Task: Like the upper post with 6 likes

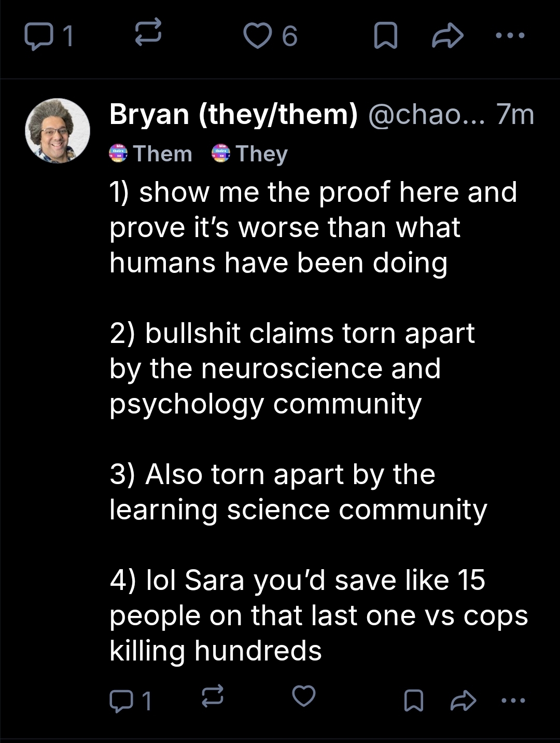Action: [x=257, y=36]
